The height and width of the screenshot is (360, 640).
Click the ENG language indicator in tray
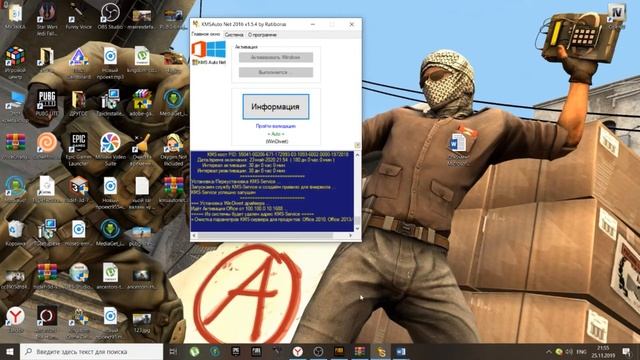click(581, 351)
